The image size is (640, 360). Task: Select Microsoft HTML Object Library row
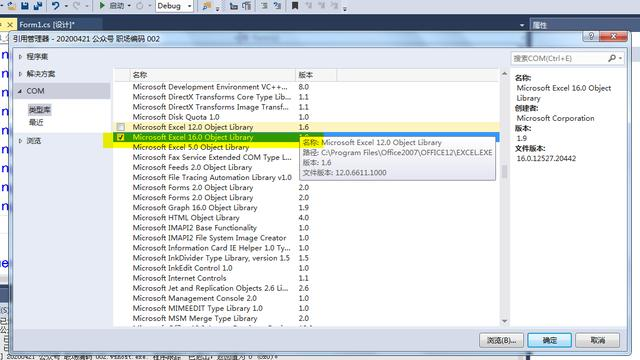pos(306,218)
